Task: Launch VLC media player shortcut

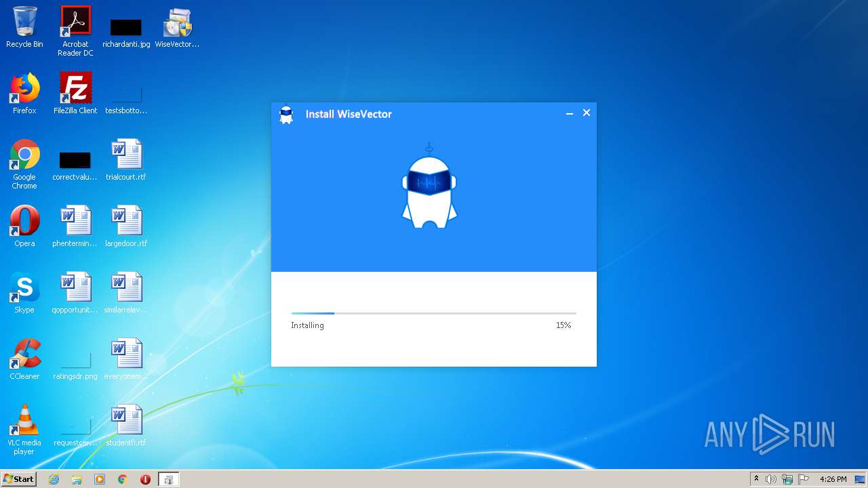Action: pos(24,430)
